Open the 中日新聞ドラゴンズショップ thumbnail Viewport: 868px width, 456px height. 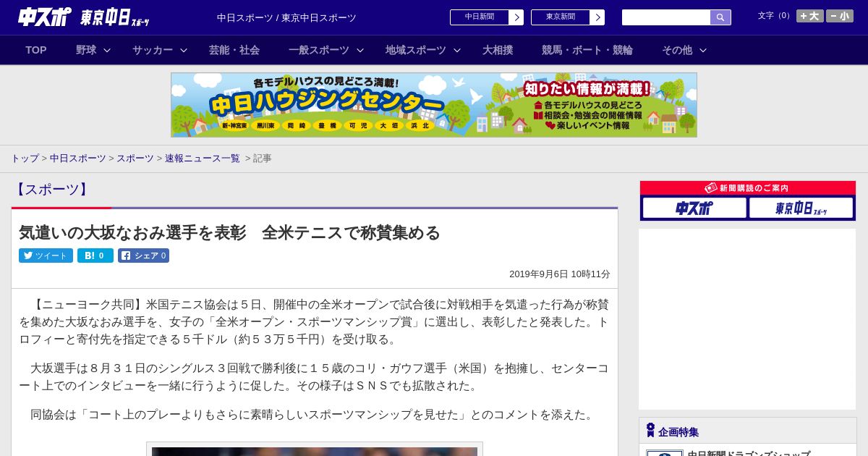665,453
